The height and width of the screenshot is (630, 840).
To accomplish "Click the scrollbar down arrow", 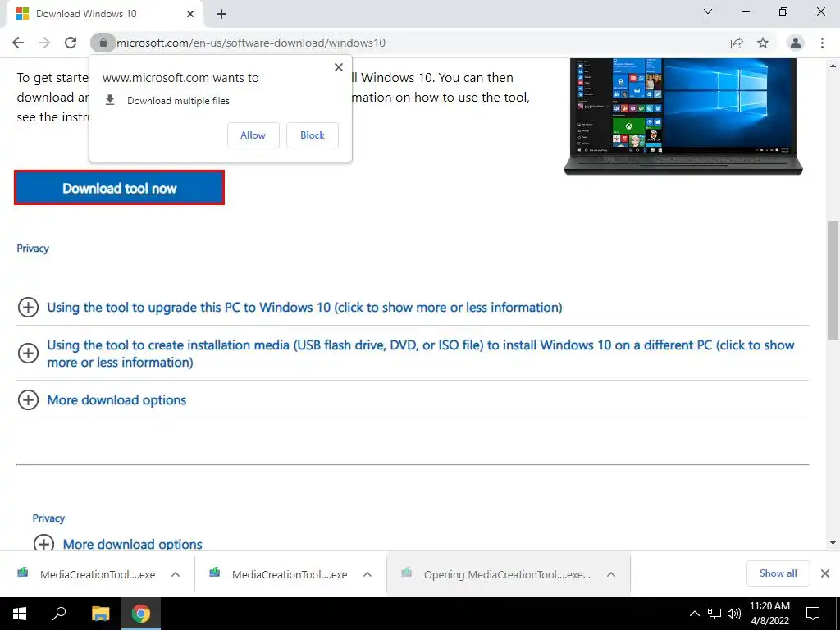I will click(833, 543).
